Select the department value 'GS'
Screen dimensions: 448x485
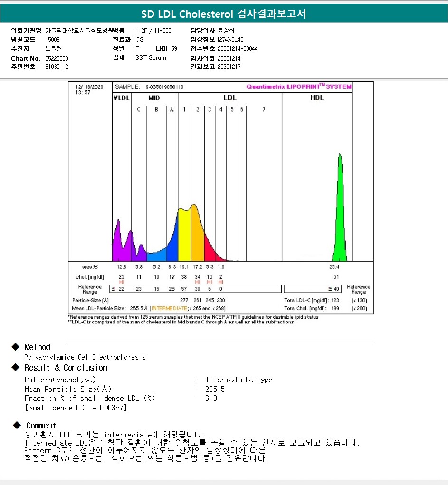point(139,39)
